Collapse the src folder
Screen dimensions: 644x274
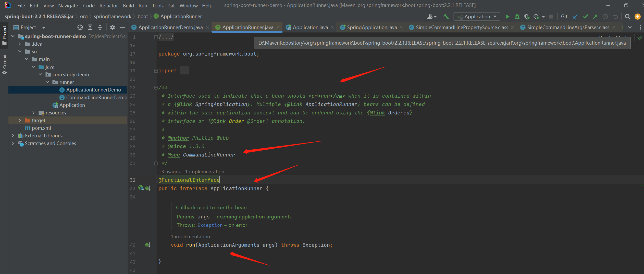point(20,51)
